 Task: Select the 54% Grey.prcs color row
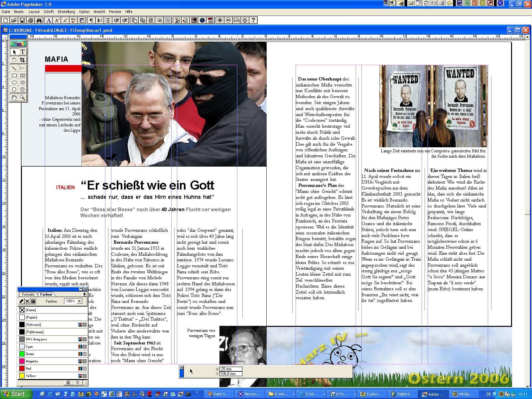[x=53, y=339]
